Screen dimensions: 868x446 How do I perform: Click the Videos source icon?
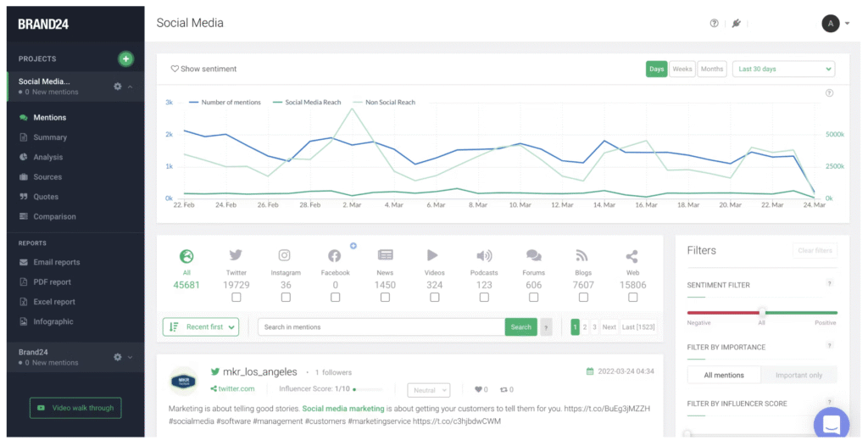(x=433, y=255)
